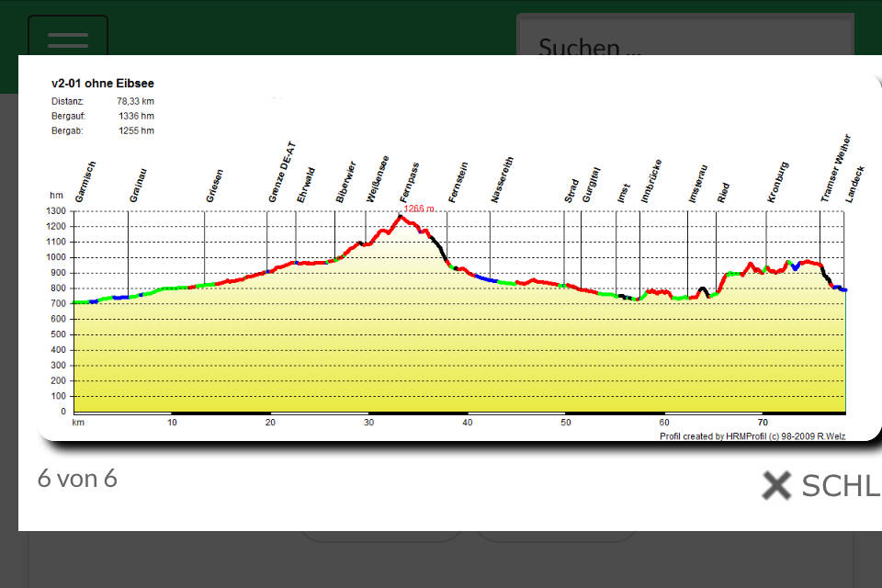This screenshot has height=588, width=882.
Task: Click the Kronburg waypoint label
Action: (x=778, y=182)
